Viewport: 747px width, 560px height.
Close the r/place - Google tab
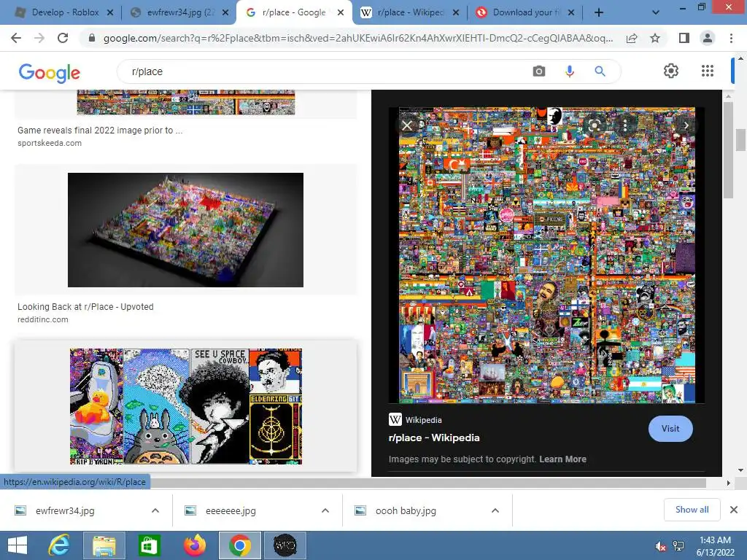point(341,12)
